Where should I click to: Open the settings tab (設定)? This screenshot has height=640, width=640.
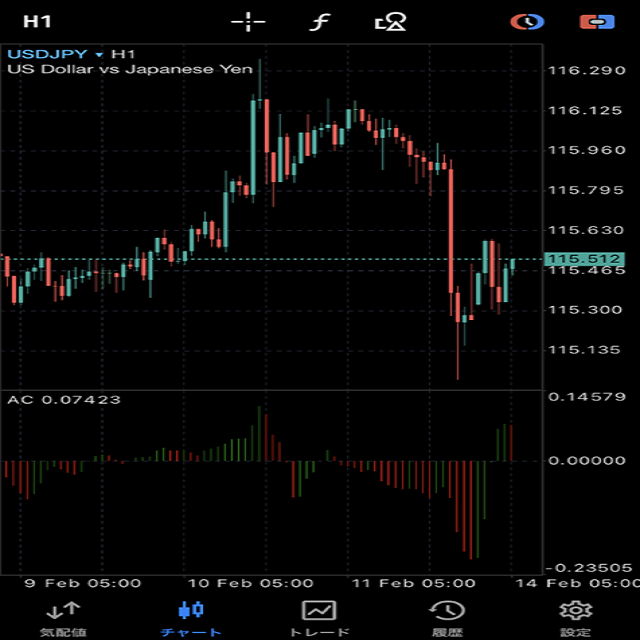point(576,619)
